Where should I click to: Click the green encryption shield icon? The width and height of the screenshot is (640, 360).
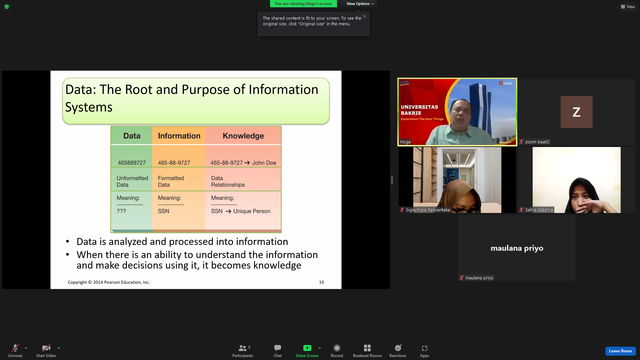7,7
